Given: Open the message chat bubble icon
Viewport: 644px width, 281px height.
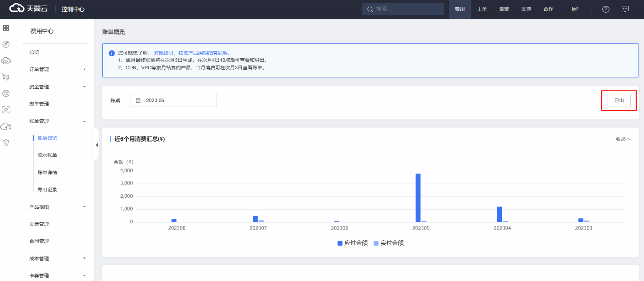Looking at the screenshot, I should [625, 9].
